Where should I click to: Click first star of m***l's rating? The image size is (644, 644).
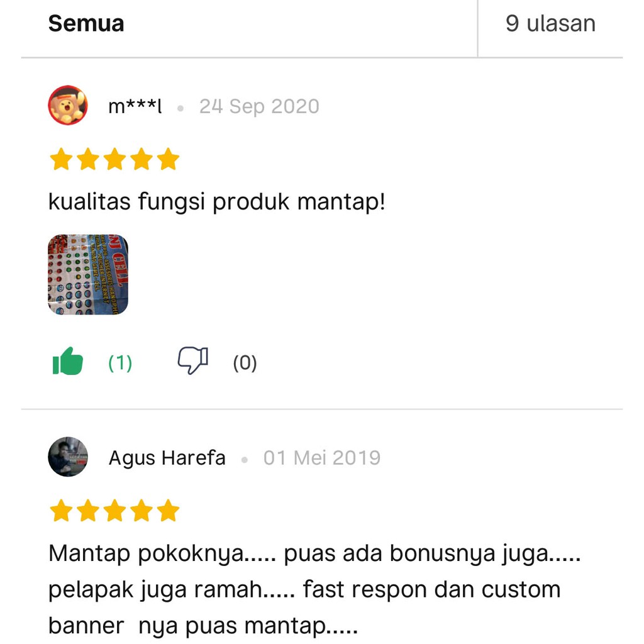click(x=61, y=159)
